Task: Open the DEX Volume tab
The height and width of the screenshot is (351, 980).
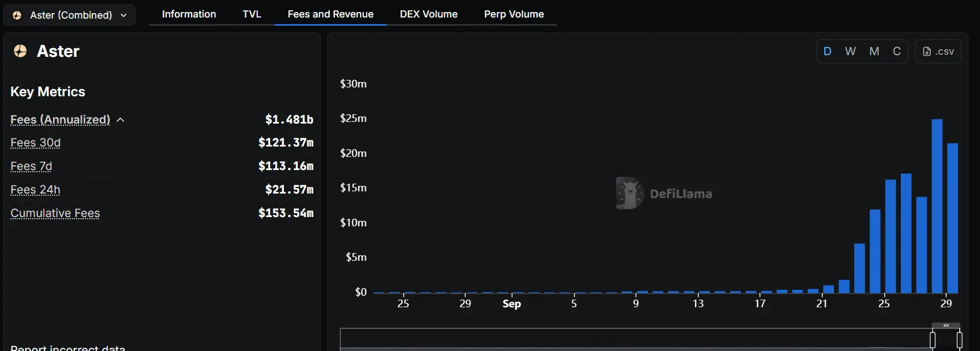Action: tap(428, 14)
